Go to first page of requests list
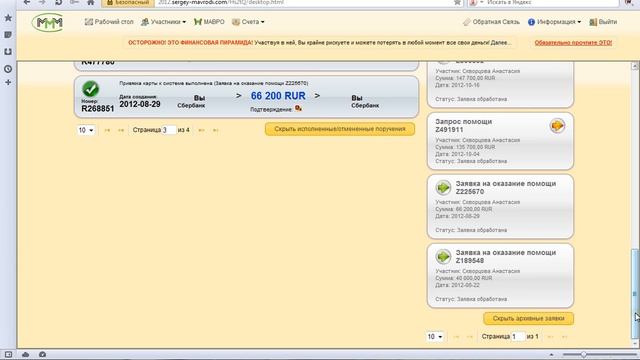The image size is (640, 360). [456, 337]
